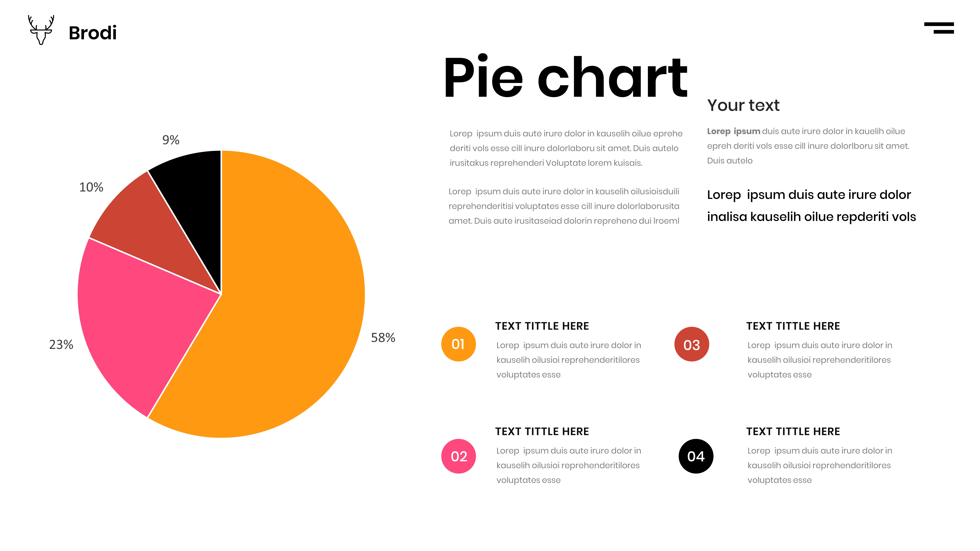This screenshot has width=980, height=551.
Task: Click the 9% data label
Action: tap(171, 140)
